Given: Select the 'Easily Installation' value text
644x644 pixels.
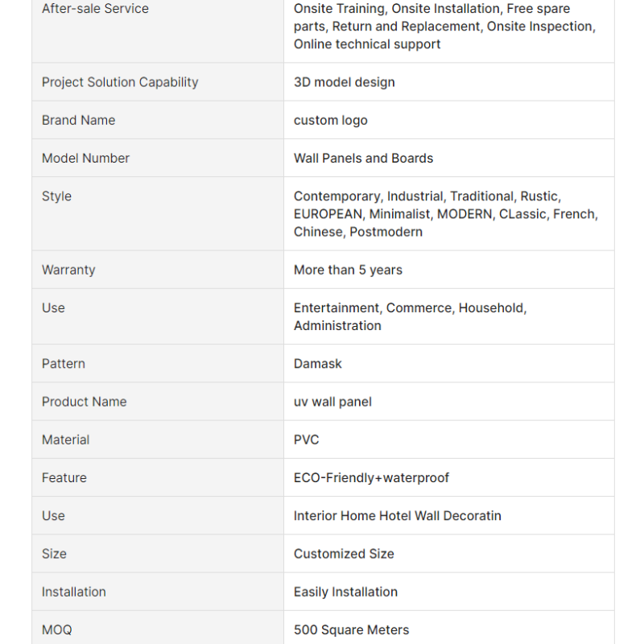Looking at the screenshot, I should click(x=346, y=592).
